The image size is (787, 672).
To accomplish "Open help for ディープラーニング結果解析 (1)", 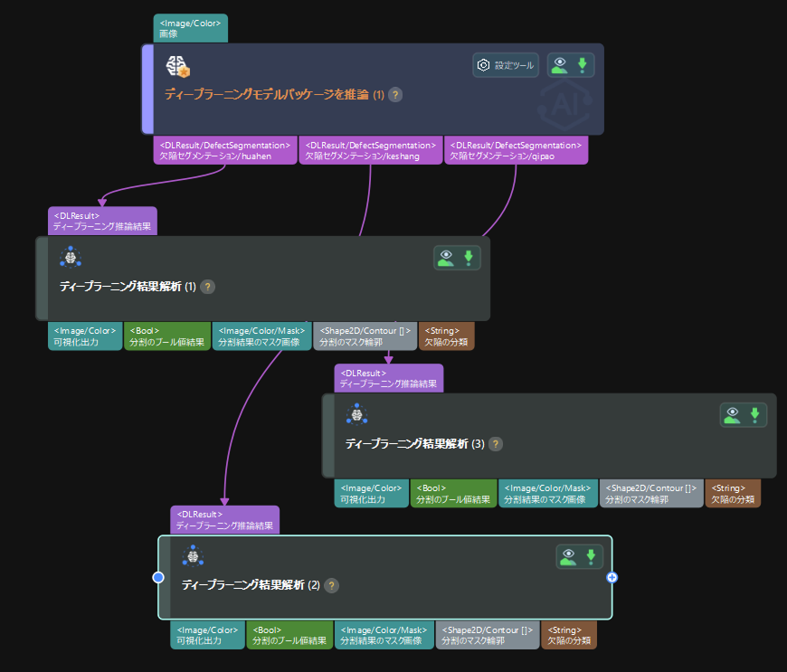I will click(x=207, y=287).
